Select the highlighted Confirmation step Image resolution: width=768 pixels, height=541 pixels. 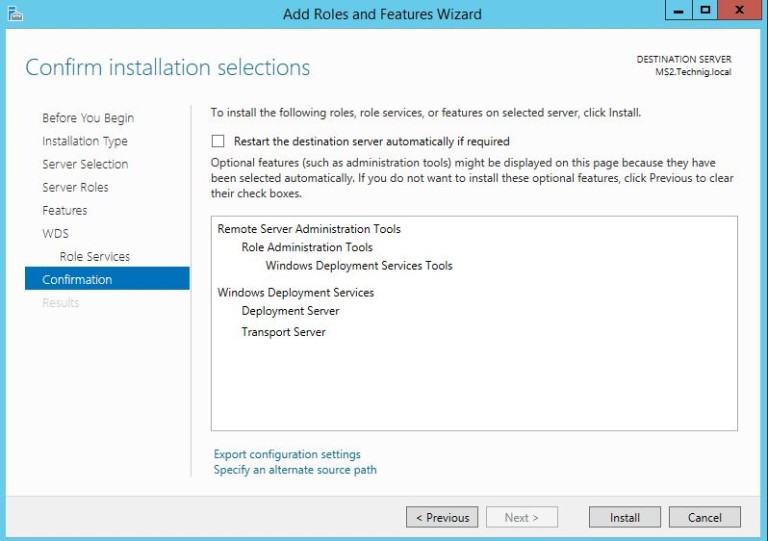107,279
